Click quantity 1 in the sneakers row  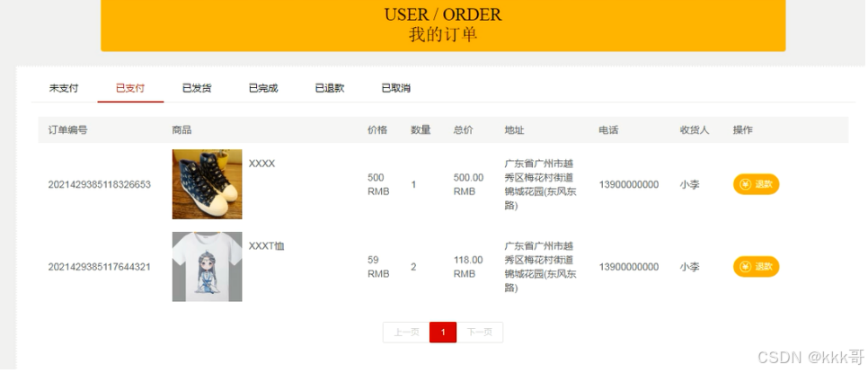point(413,184)
